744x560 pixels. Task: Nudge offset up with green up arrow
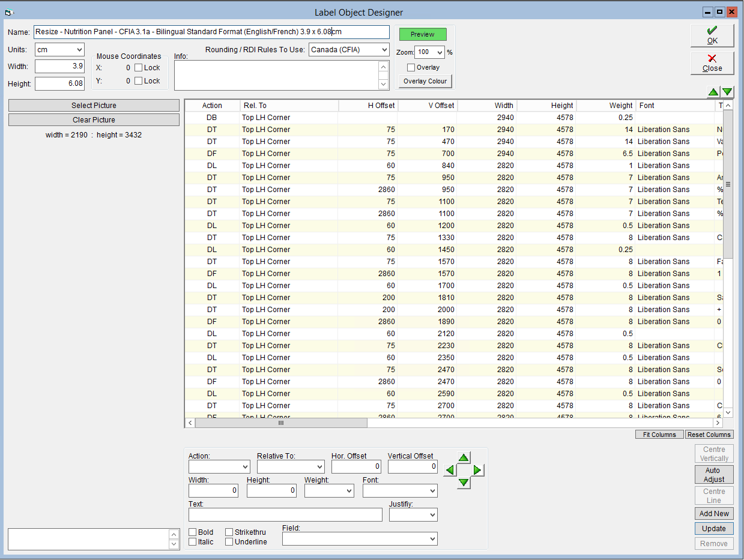tap(464, 457)
